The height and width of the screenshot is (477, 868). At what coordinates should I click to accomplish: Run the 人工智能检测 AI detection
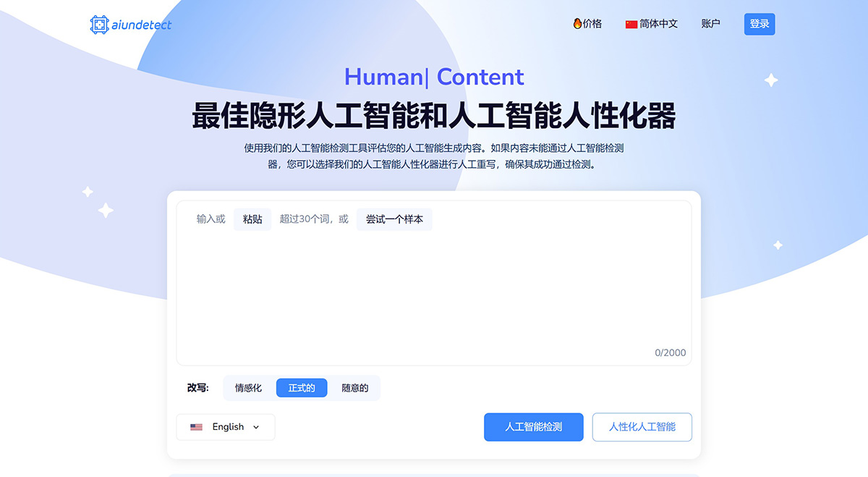click(533, 427)
